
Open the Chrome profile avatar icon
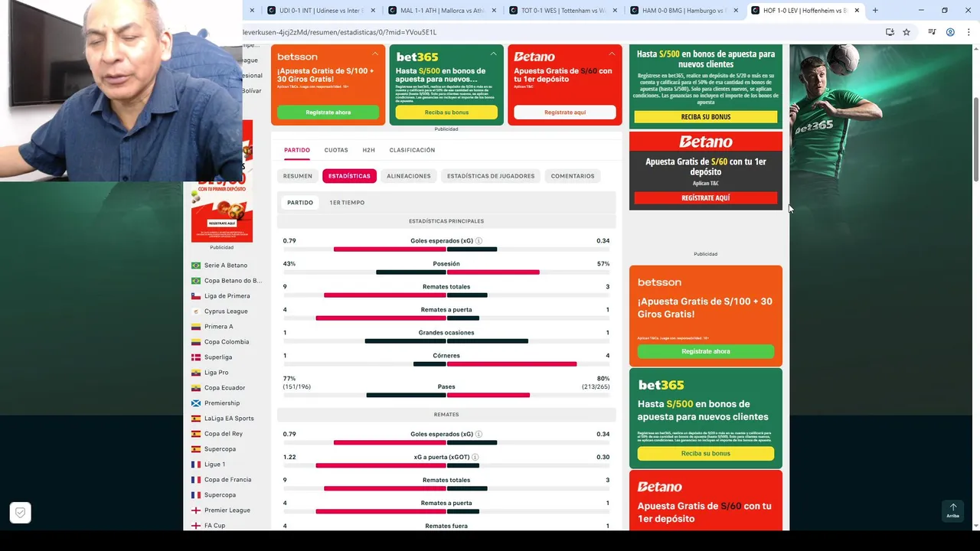click(950, 32)
